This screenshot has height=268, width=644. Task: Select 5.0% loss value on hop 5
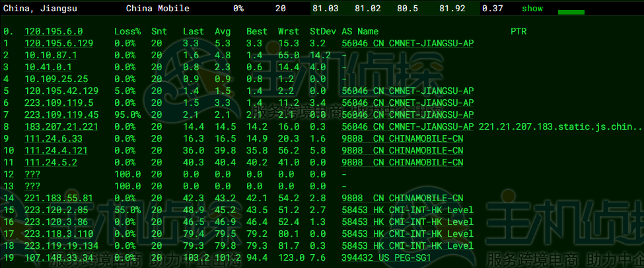tap(125, 91)
